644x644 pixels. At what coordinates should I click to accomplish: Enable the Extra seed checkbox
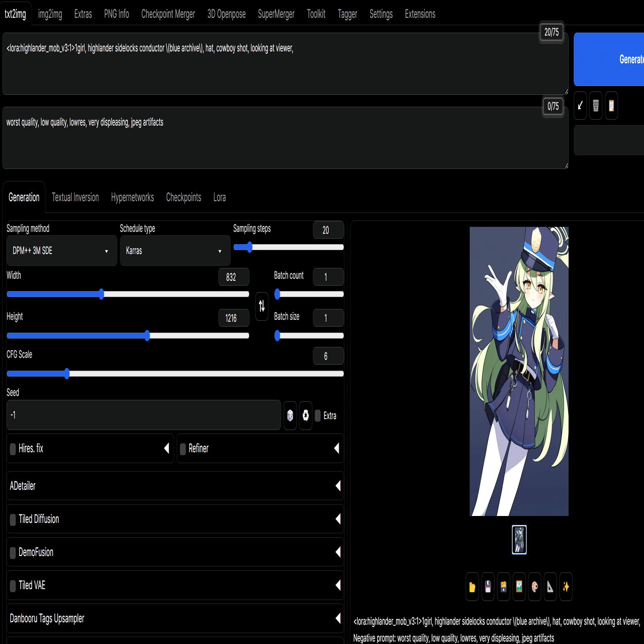[x=318, y=416]
